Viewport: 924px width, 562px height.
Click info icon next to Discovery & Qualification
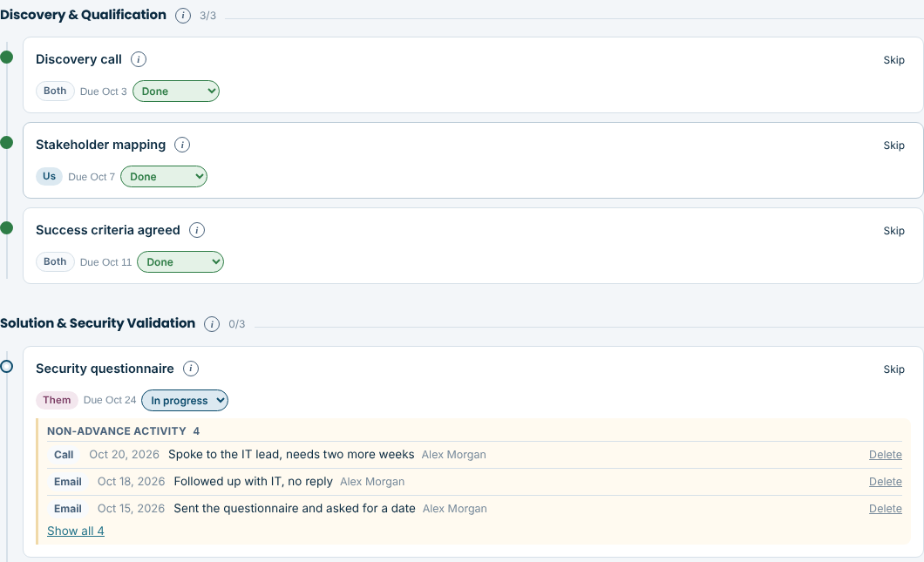(x=183, y=16)
